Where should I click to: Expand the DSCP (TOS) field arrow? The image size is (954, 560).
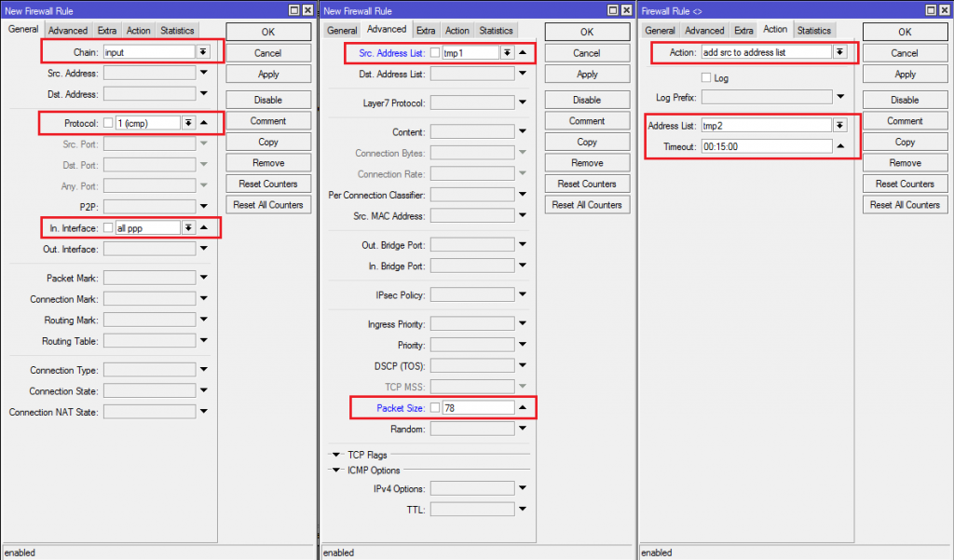click(523, 366)
